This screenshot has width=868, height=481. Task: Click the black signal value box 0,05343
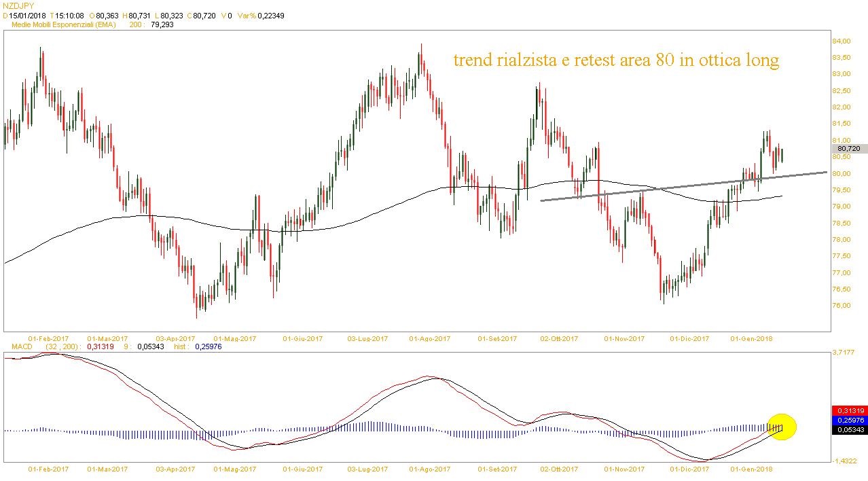(849, 430)
